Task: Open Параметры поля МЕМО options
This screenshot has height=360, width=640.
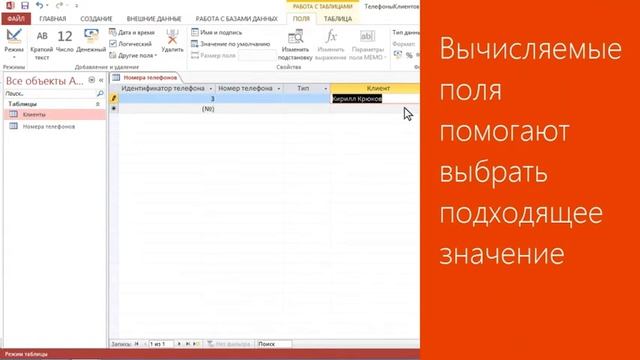Action: (x=367, y=45)
